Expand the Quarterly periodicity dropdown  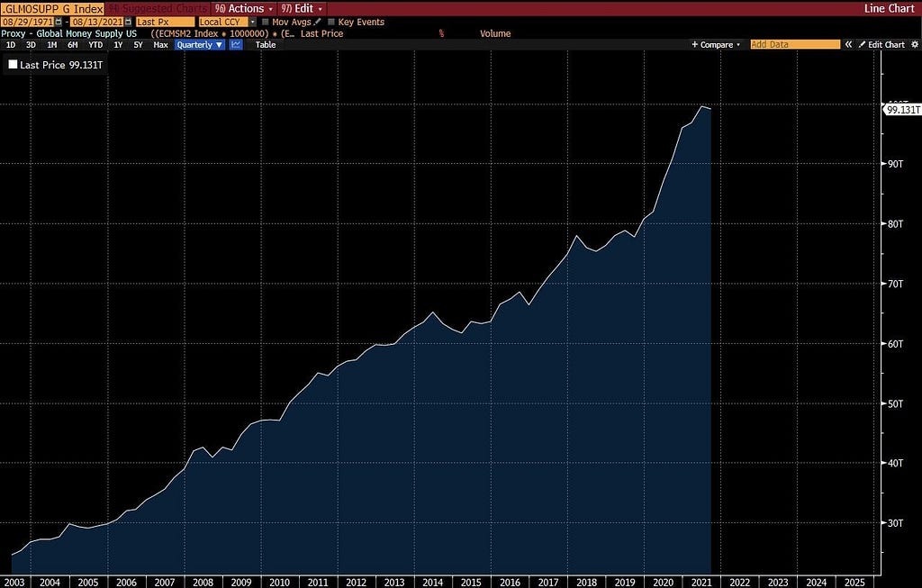pyautogui.click(x=200, y=45)
